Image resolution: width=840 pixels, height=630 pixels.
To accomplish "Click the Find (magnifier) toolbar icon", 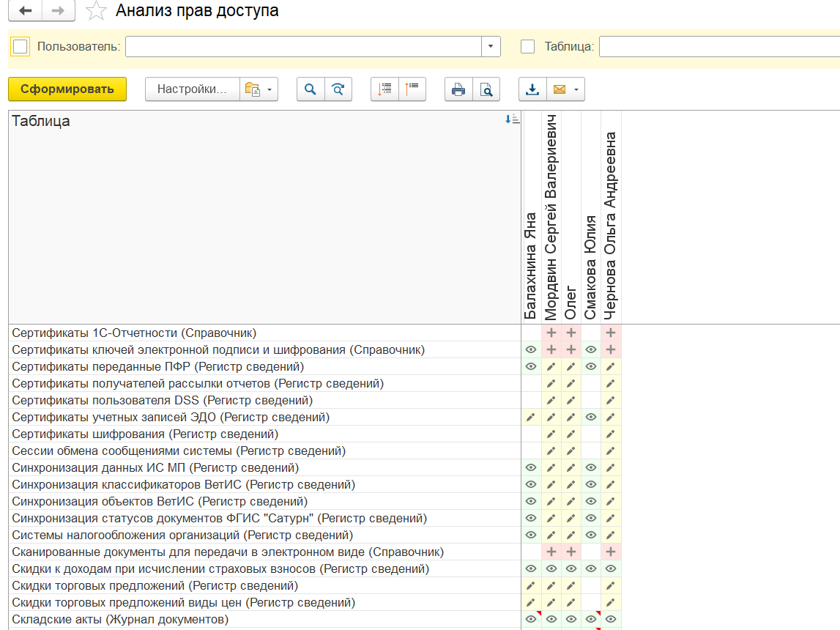I will point(311,89).
